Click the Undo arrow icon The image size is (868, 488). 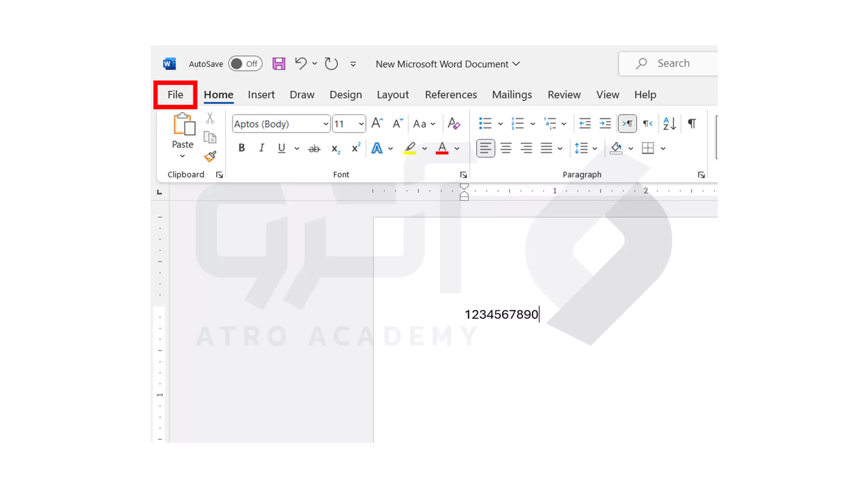pos(301,63)
